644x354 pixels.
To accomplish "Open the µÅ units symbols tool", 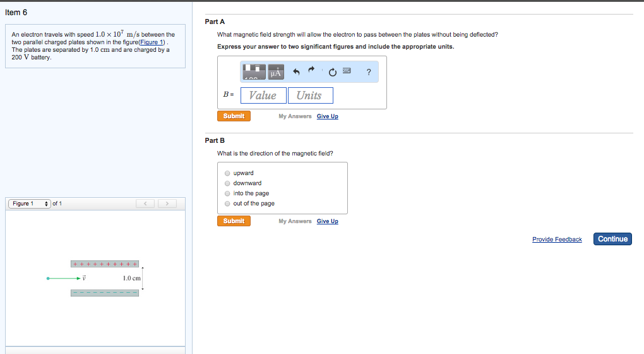I will tap(276, 72).
